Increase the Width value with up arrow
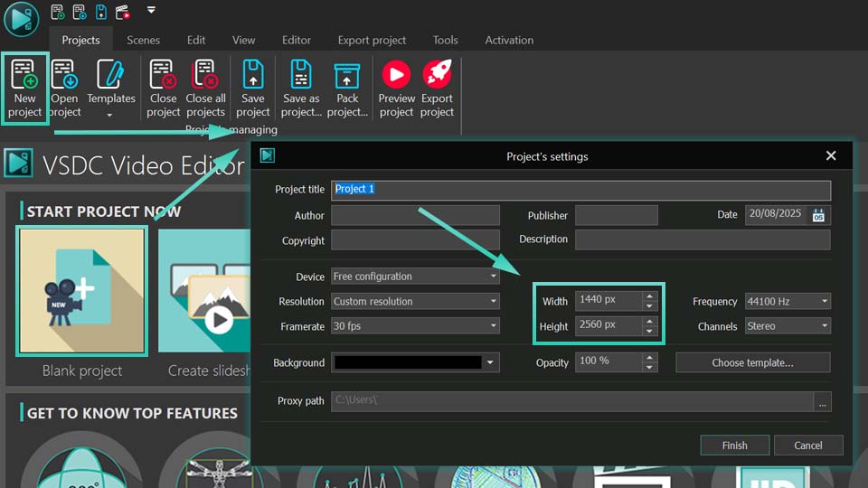Image resolution: width=868 pixels, height=488 pixels. [x=649, y=296]
